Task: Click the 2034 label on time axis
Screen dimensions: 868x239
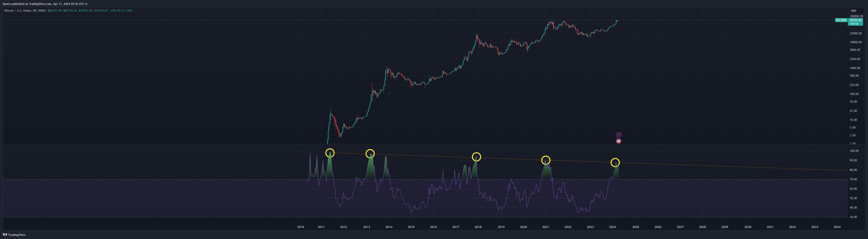Action: click(837, 227)
